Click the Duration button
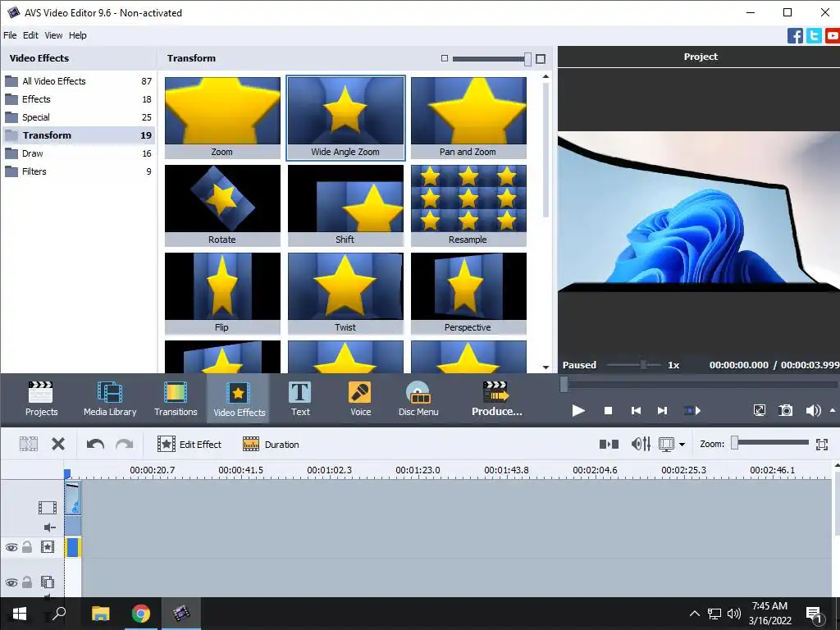 pyautogui.click(x=271, y=444)
